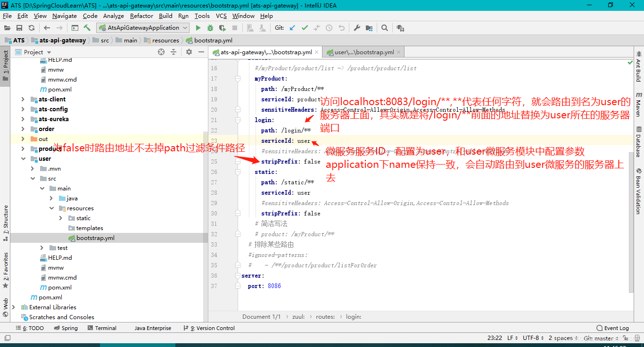Navigate back with the left arrow icon
Screen dimensions: 644x347
[x=47, y=28]
